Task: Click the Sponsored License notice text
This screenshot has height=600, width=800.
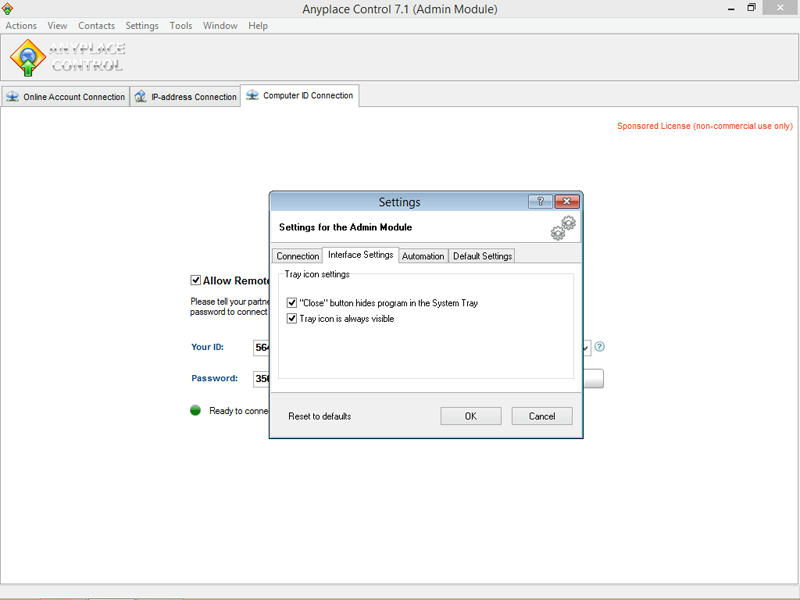Action: pos(705,126)
